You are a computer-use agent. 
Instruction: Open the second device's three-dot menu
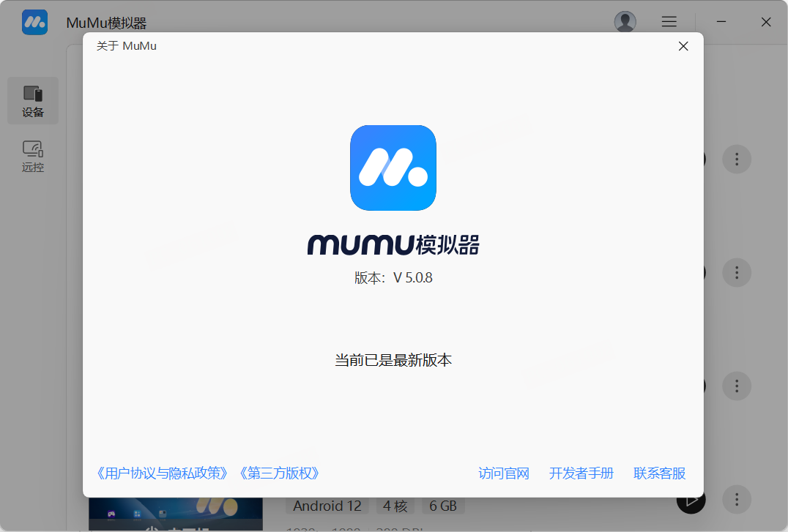(x=737, y=272)
